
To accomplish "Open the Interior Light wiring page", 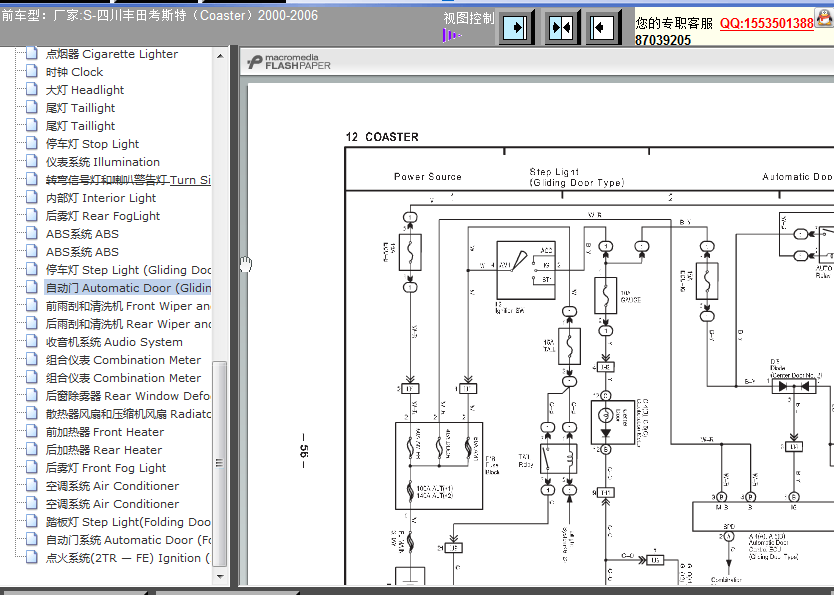I will pos(101,198).
